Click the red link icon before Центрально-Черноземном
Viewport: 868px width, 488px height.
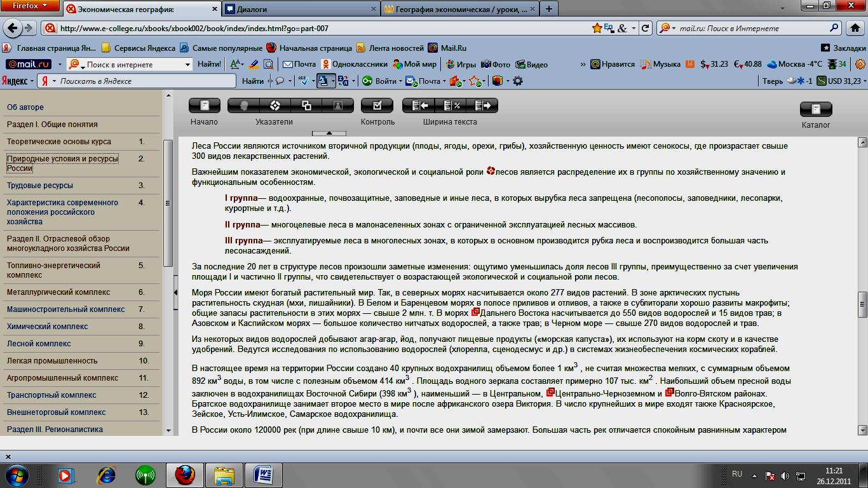[x=550, y=393]
